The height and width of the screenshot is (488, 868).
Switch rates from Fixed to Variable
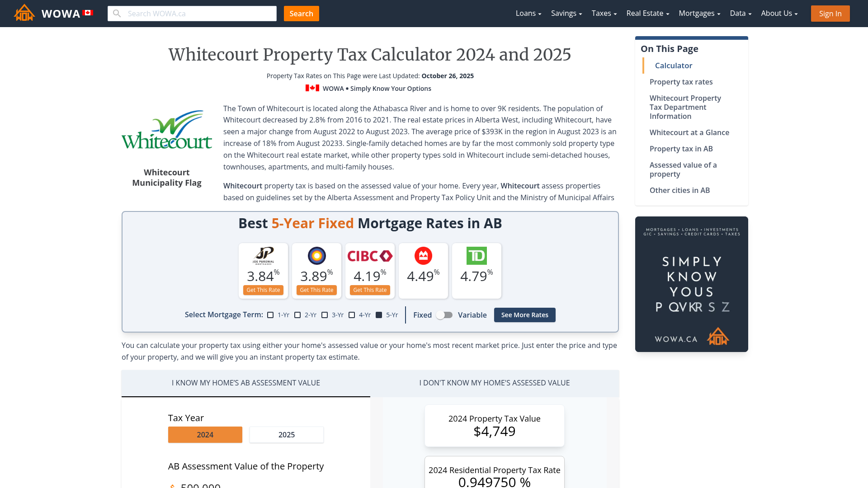[x=444, y=315]
